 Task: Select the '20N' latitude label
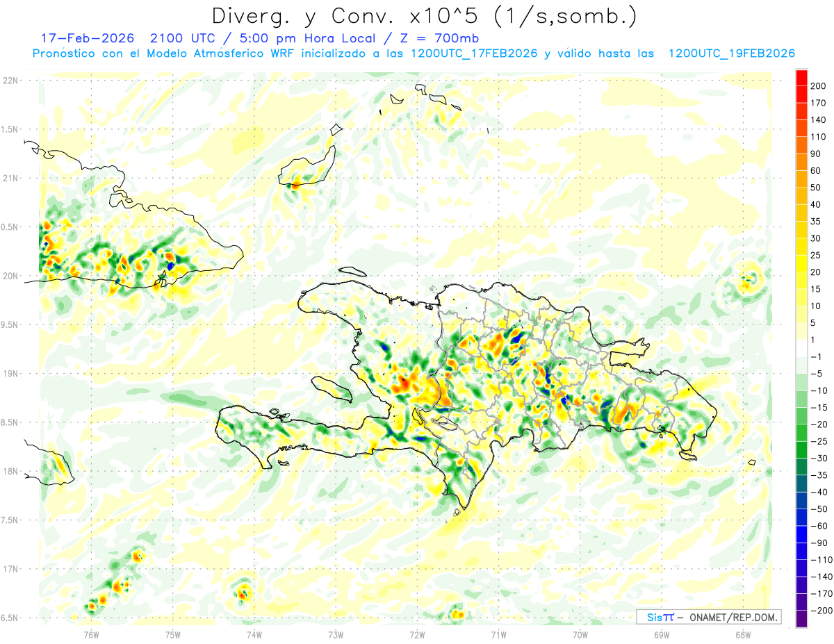(x=10, y=276)
